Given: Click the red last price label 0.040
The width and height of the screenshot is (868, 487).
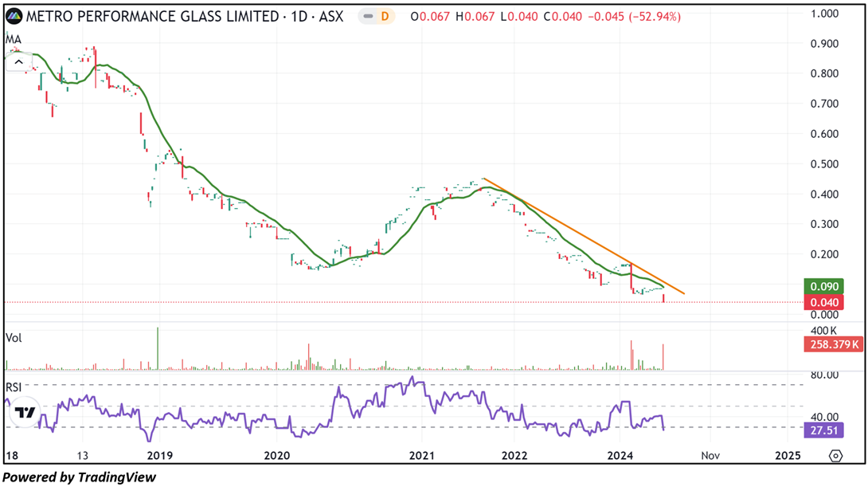Looking at the screenshot, I should click(x=823, y=303).
